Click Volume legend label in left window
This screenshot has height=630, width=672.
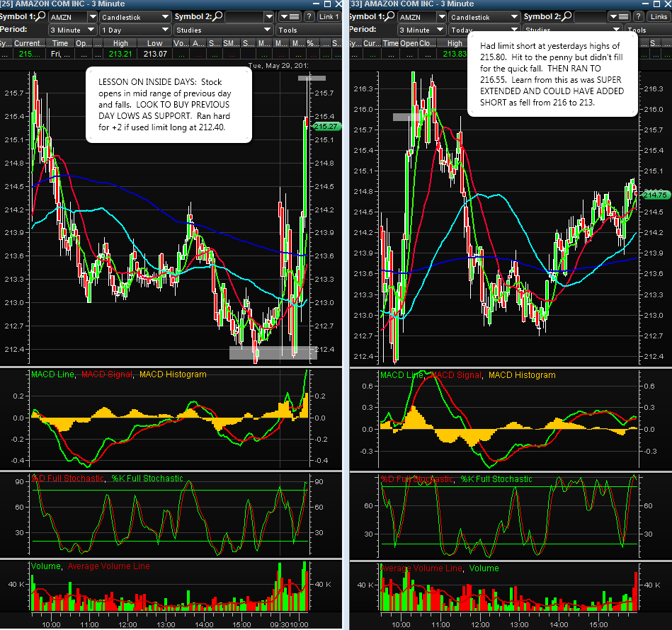(46, 566)
